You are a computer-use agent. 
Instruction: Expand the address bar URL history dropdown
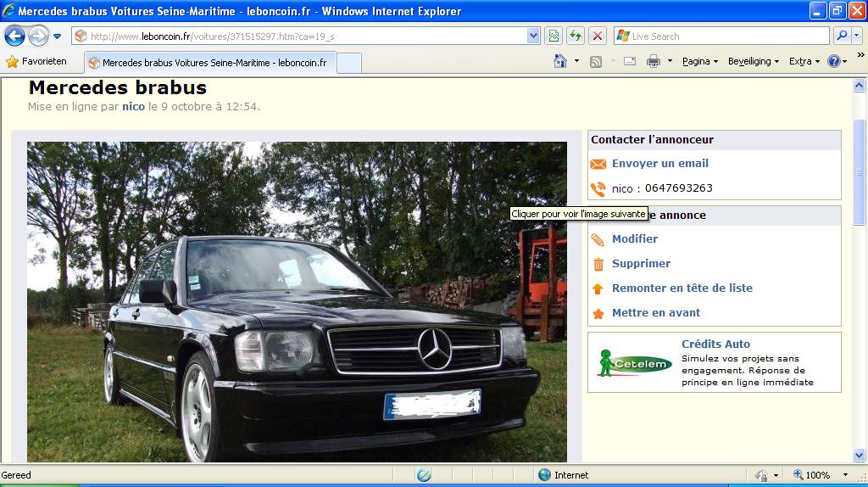(x=533, y=36)
